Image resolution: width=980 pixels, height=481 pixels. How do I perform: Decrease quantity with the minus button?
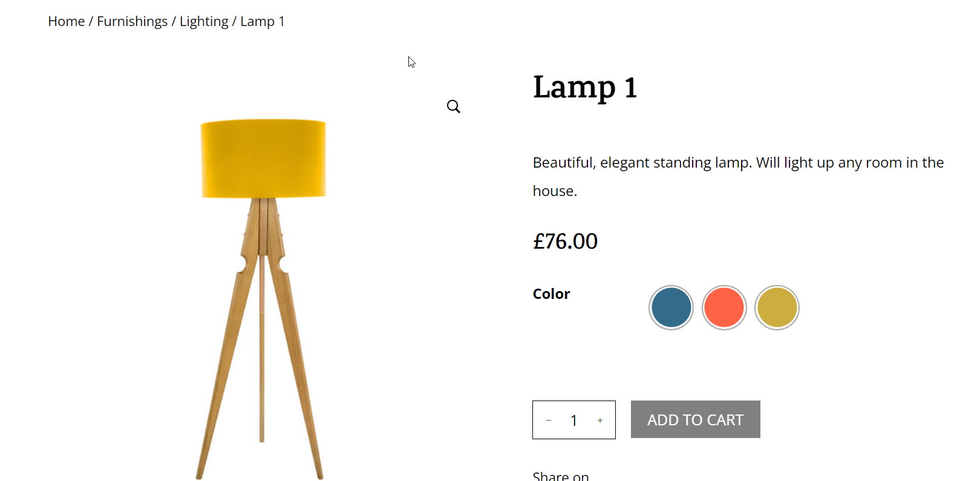tap(549, 420)
